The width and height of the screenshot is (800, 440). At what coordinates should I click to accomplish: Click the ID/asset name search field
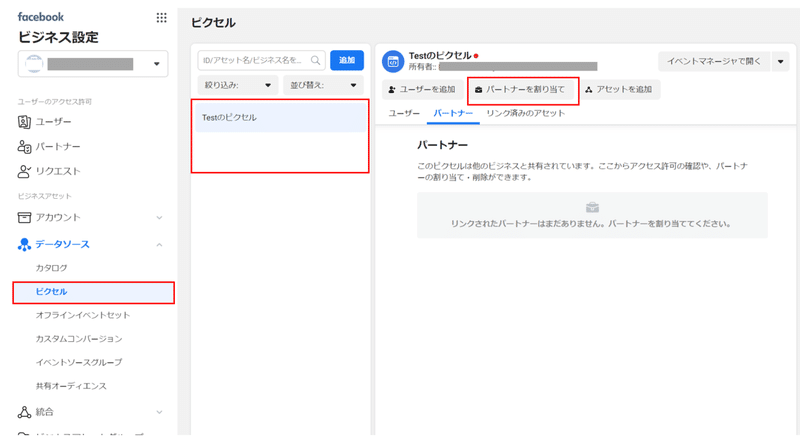(x=261, y=60)
